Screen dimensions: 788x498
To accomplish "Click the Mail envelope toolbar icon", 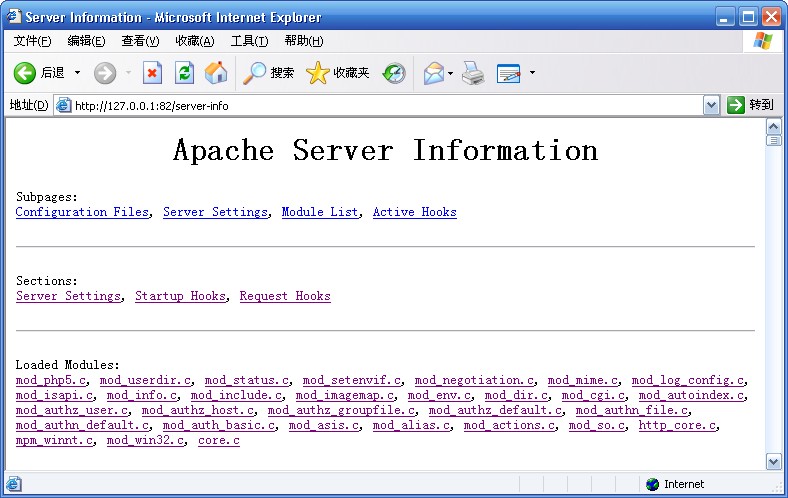I will click(434, 73).
